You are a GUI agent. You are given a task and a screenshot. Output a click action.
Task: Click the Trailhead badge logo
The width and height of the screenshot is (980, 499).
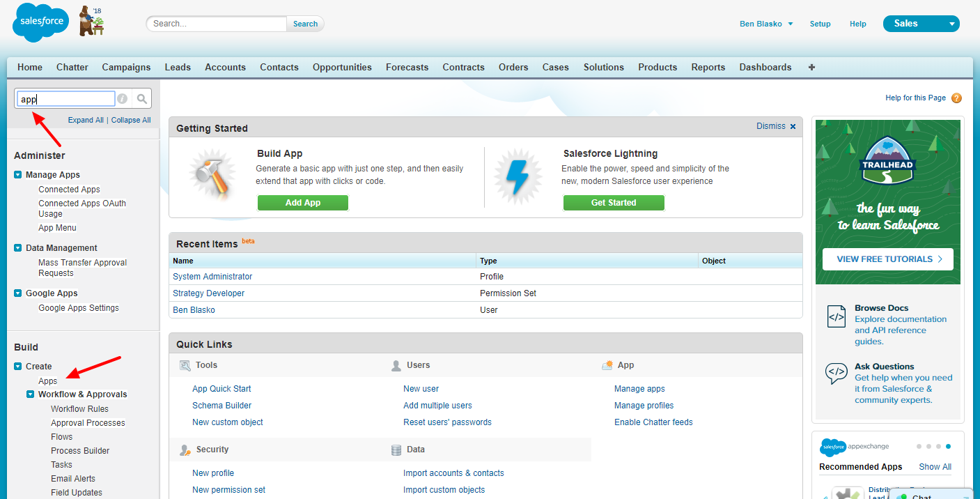coord(888,160)
